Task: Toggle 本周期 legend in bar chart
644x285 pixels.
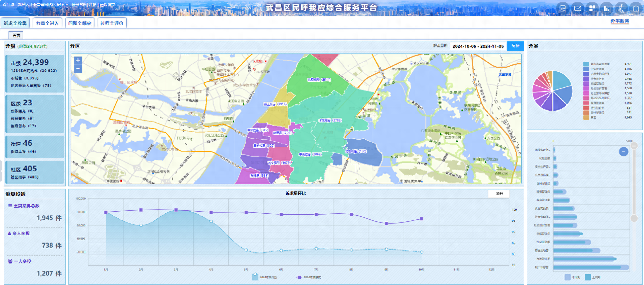Action: point(568,277)
